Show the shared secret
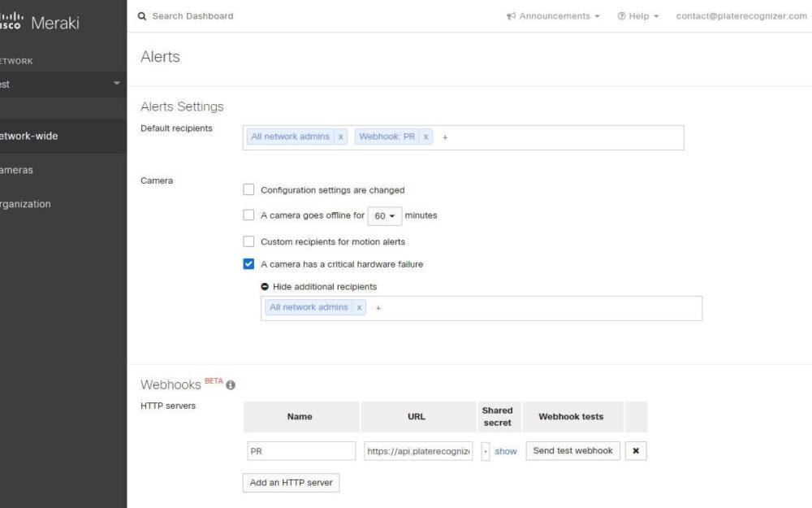The image size is (812, 508). (505, 451)
